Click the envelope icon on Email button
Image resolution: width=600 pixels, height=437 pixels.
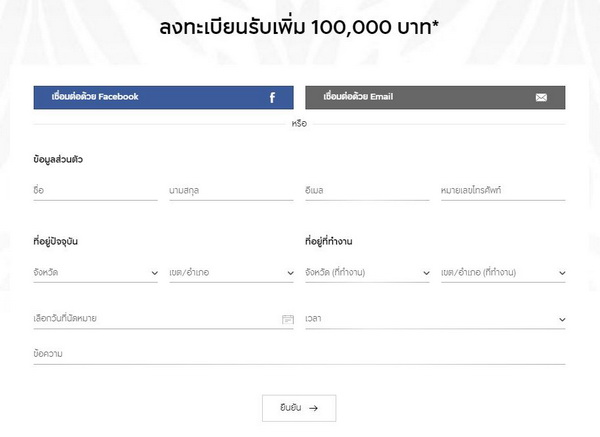541,97
